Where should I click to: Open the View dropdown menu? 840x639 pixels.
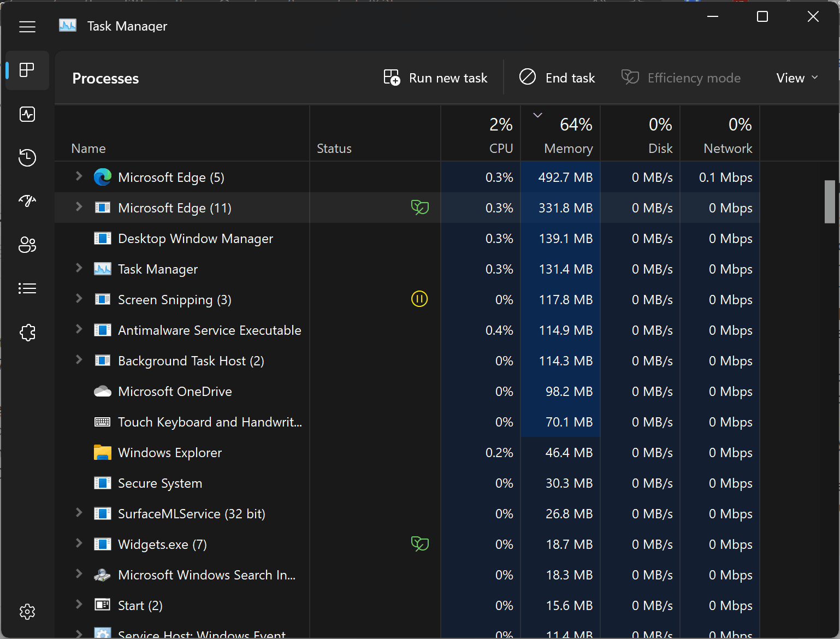pos(797,78)
